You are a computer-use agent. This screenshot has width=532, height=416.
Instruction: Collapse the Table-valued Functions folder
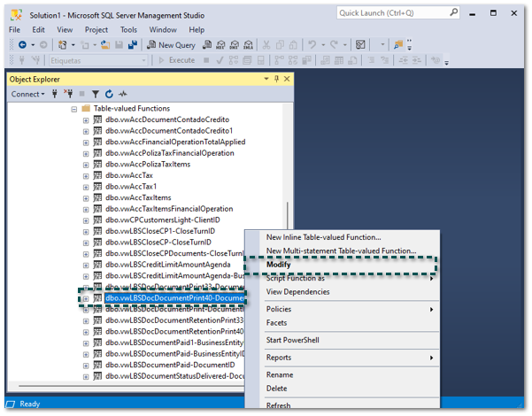click(74, 109)
